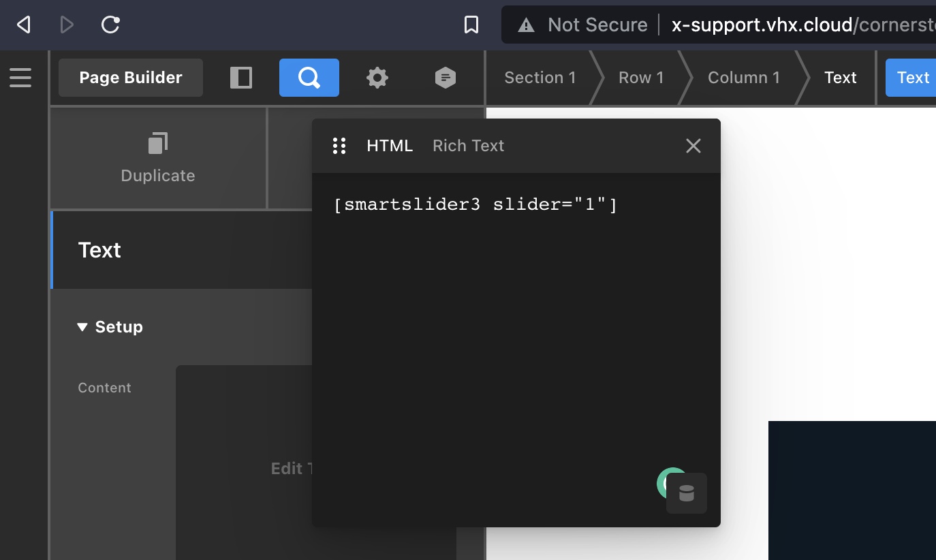The width and height of the screenshot is (936, 560).
Task: Grab the six-dot drag handle of editor
Action: [339, 146]
